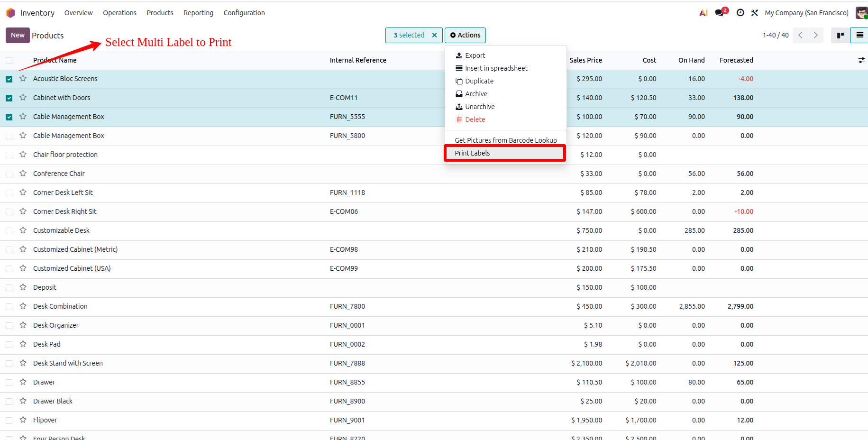The width and height of the screenshot is (868, 440).
Task: Open optional columns adjust icon
Action: pyautogui.click(x=861, y=60)
